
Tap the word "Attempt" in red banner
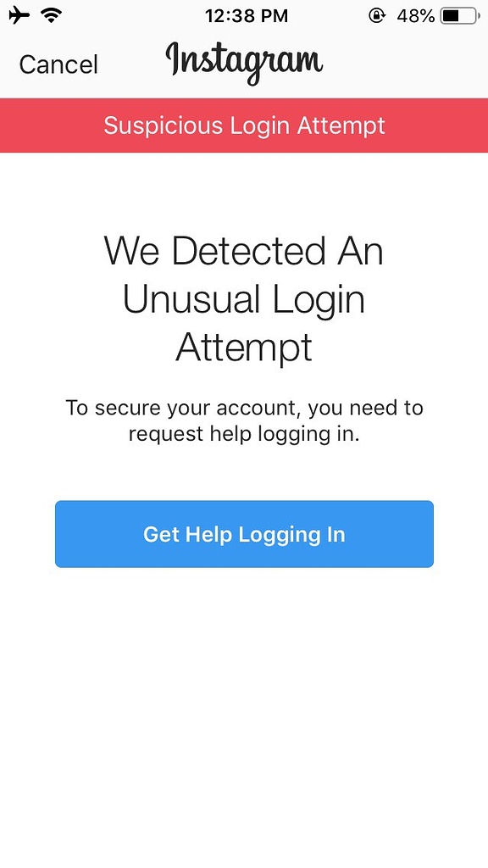click(x=341, y=125)
